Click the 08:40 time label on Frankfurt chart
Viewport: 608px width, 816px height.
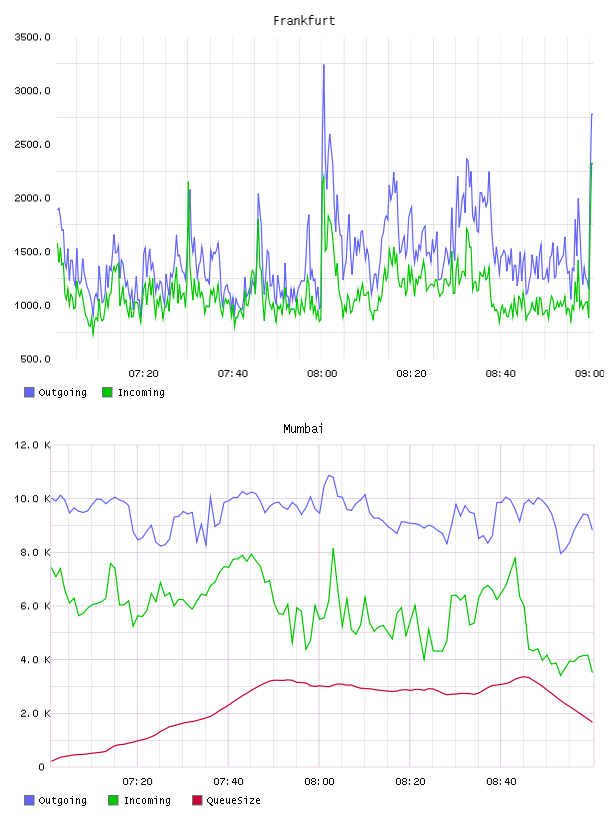[501, 373]
